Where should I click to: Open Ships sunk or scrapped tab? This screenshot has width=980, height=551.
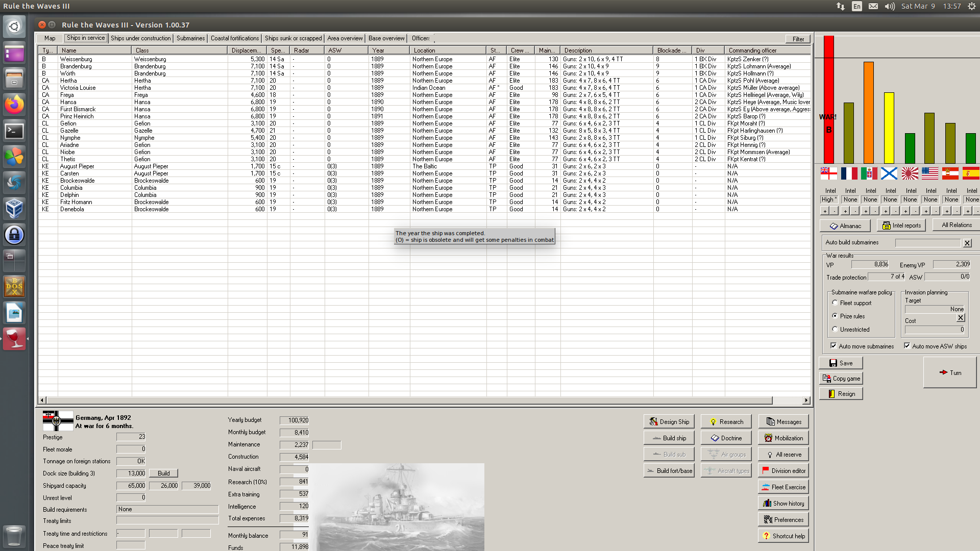coord(293,38)
